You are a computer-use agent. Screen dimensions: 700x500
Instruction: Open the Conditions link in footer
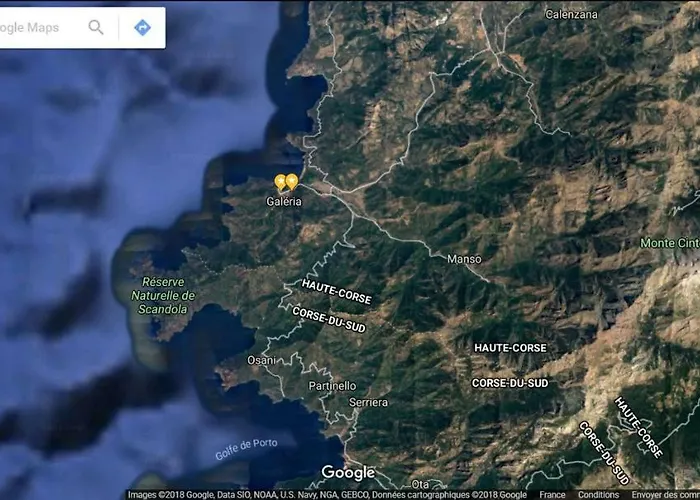click(x=598, y=494)
